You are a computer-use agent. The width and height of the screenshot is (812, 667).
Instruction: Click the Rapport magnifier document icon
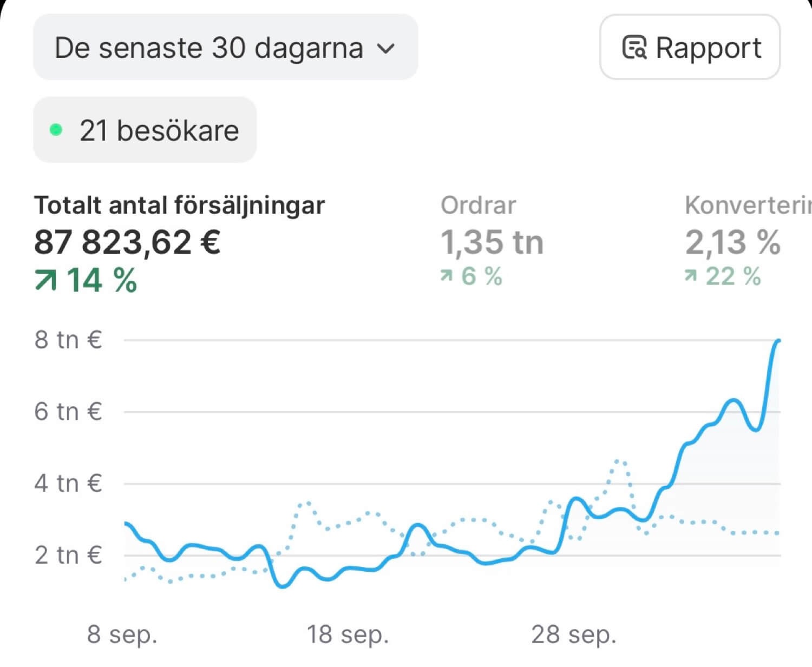pos(634,48)
